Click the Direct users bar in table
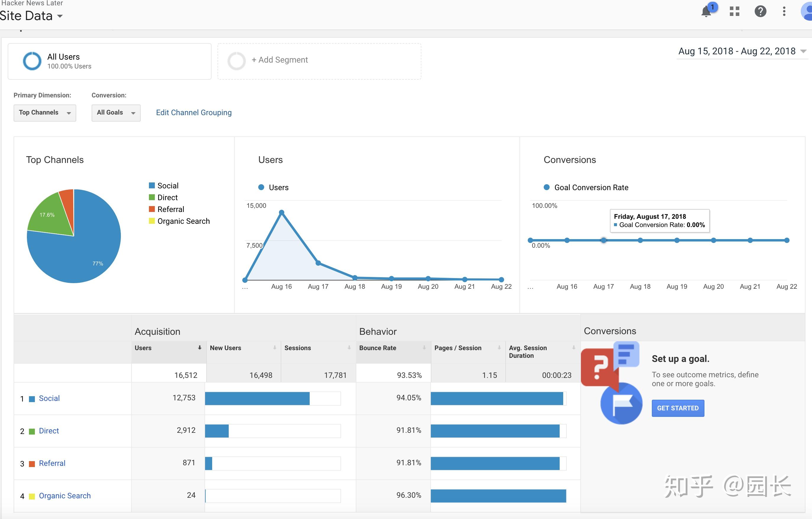 [x=217, y=431]
